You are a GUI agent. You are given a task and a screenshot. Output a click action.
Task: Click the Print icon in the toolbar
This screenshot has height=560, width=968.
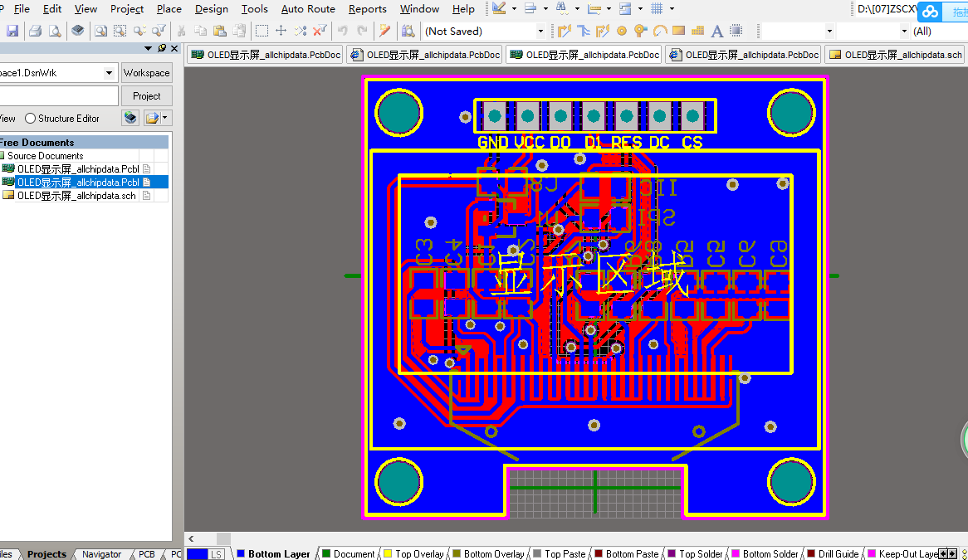(35, 31)
